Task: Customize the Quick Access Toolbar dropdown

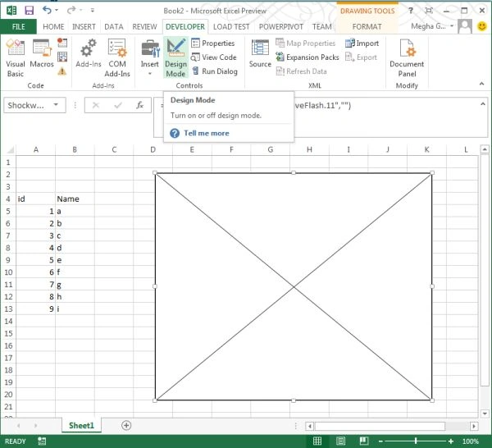Action: tap(92, 11)
